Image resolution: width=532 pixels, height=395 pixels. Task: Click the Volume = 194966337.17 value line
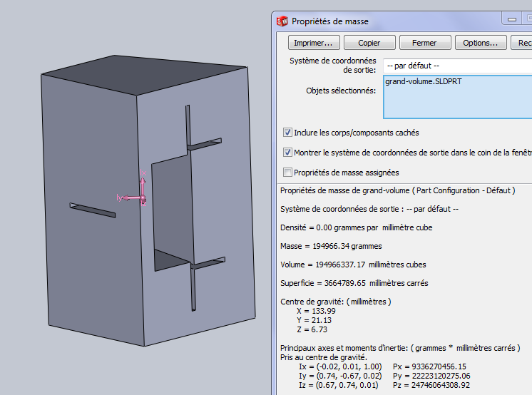353,265
